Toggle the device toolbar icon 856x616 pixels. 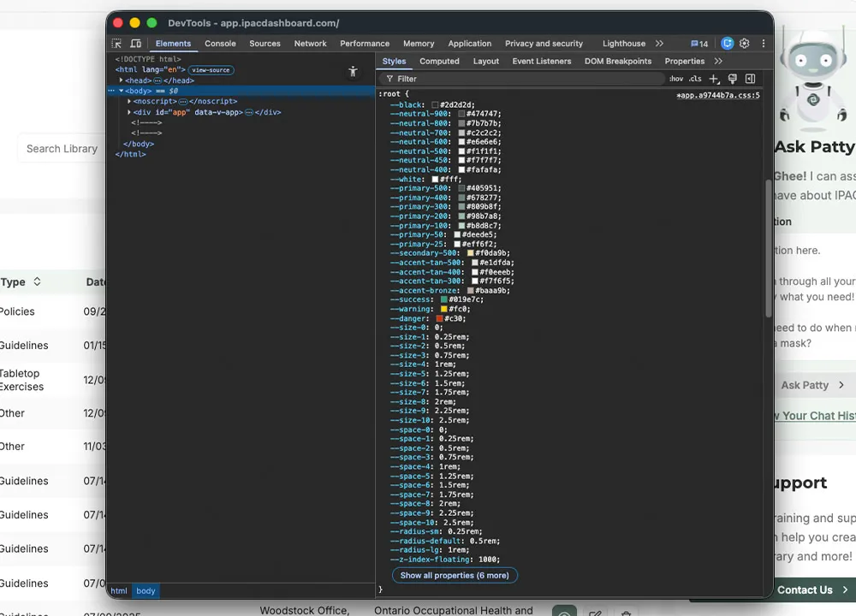coord(135,44)
